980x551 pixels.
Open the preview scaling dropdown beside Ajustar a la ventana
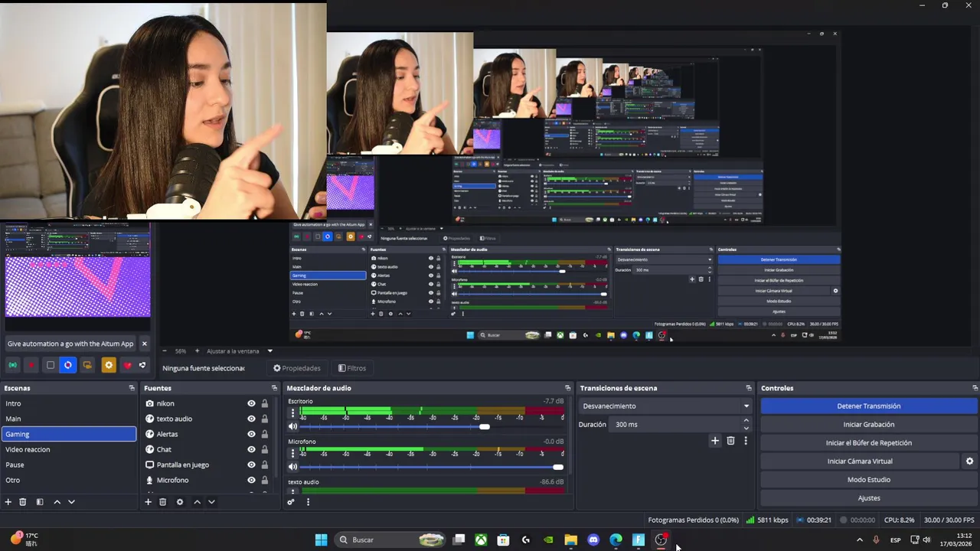point(269,351)
